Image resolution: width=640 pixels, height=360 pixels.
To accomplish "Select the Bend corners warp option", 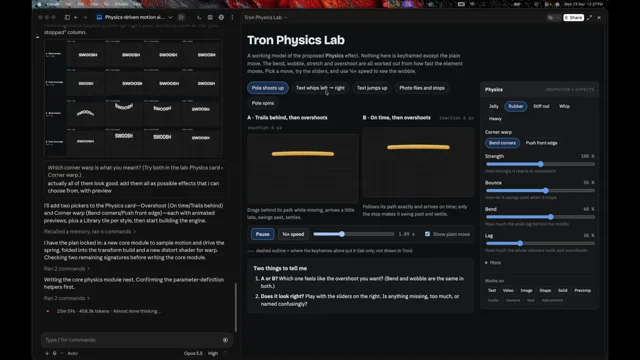I will pos(502,143).
